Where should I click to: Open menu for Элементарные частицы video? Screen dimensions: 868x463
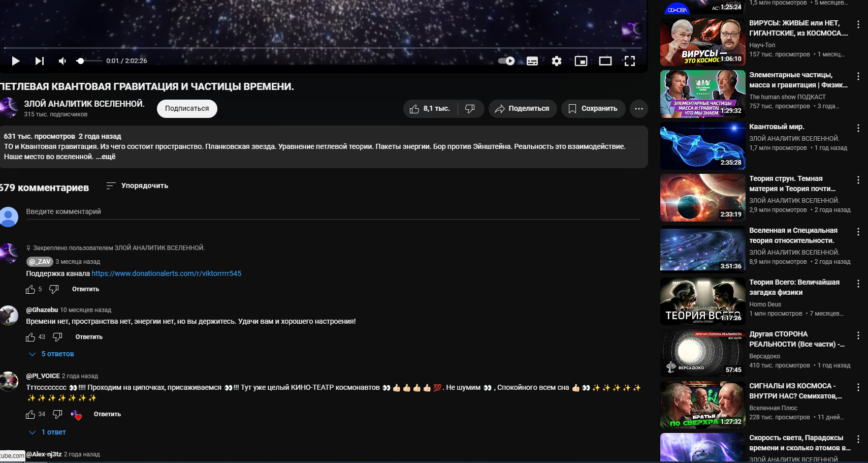click(858, 76)
